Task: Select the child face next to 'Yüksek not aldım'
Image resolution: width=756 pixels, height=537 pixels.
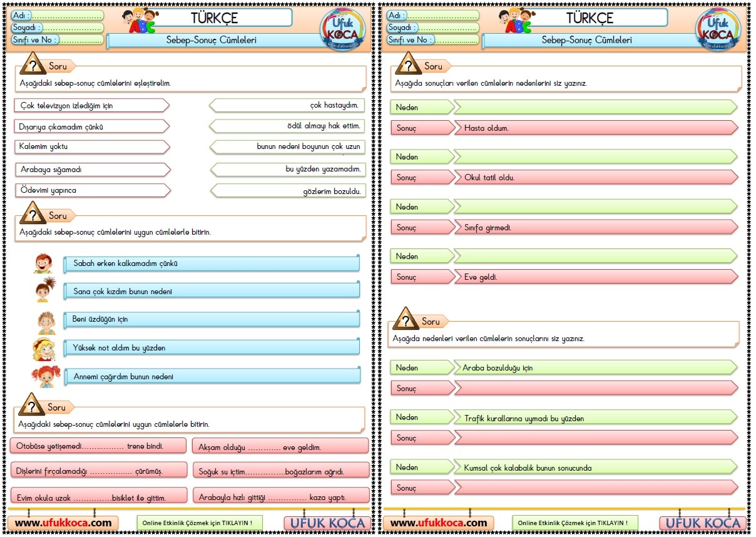Action: coord(44,349)
